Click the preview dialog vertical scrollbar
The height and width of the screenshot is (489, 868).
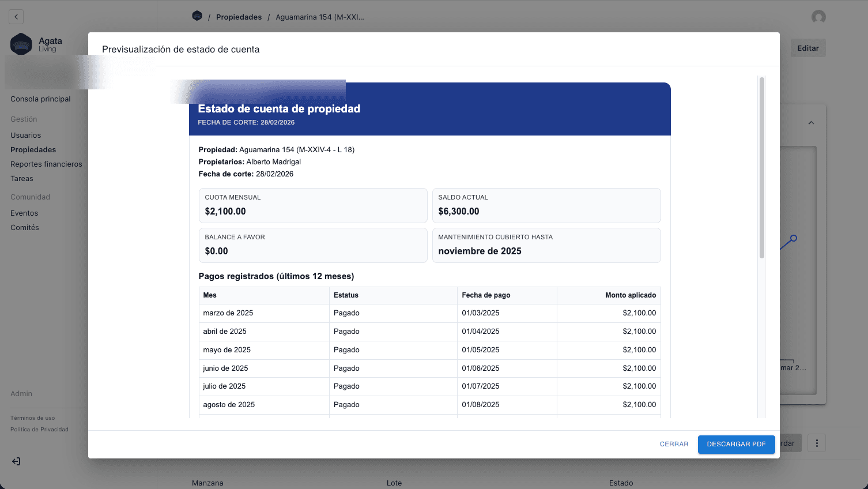(x=761, y=167)
